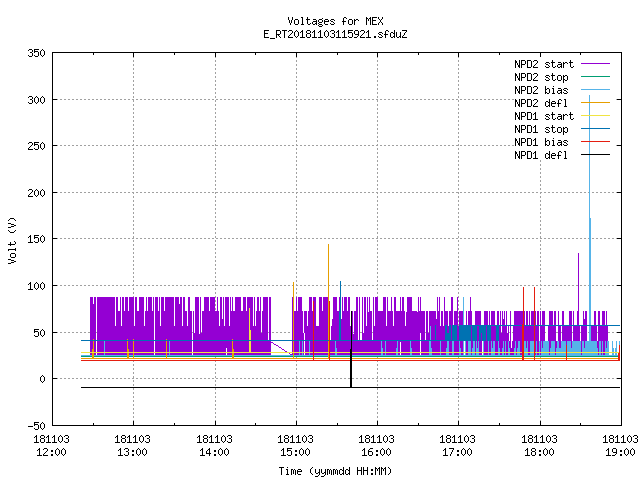Click the y-axis tick value 350
The image size is (640, 480).
pyautogui.click(x=36, y=53)
